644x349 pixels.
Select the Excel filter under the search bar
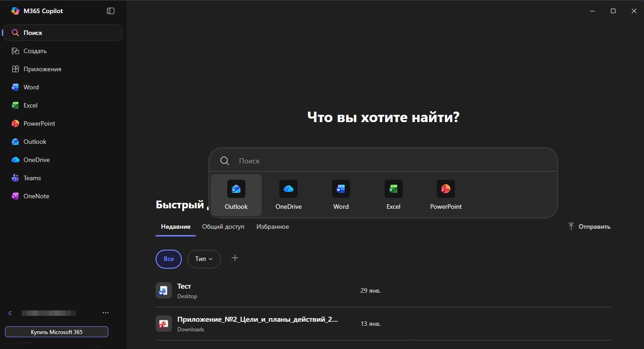[x=393, y=194]
